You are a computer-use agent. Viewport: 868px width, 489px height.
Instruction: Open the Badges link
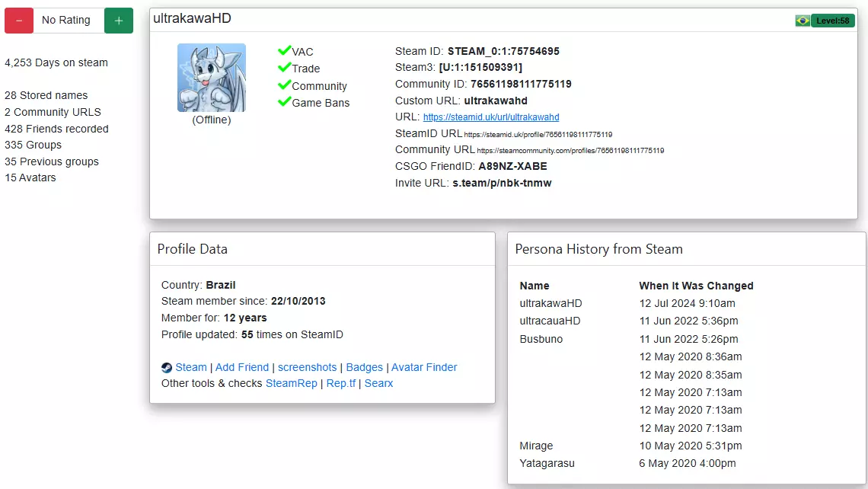click(x=364, y=367)
